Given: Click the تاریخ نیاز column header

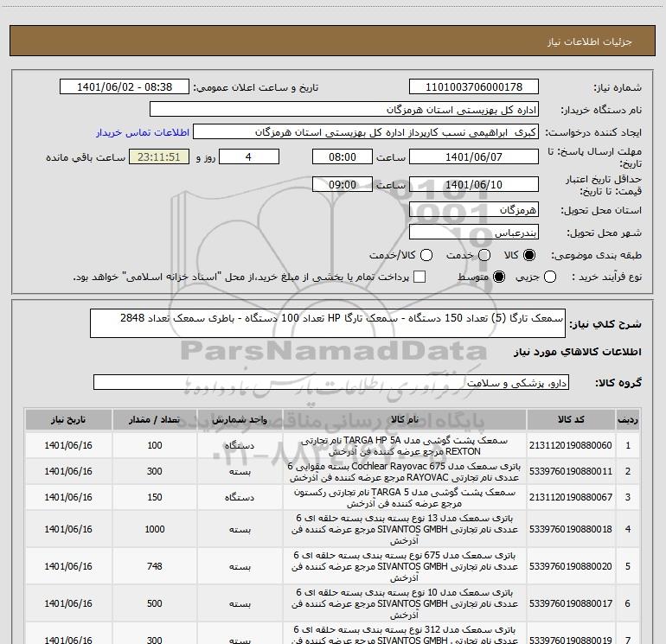Looking at the screenshot, I should pyautogui.click(x=68, y=420).
